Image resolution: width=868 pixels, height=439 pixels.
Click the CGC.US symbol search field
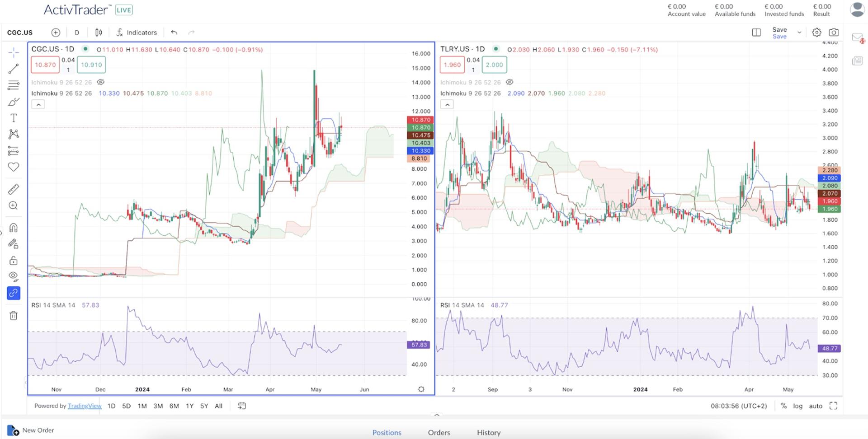[x=19, y=32]
